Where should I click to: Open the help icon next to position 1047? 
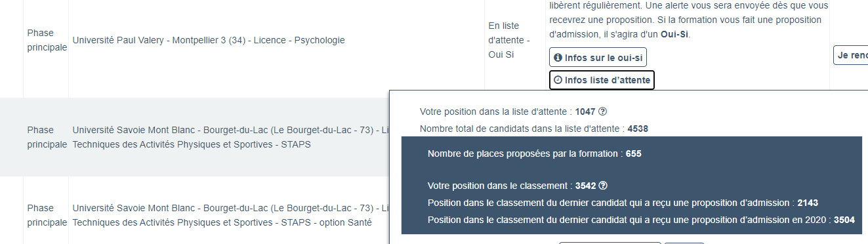603,112
